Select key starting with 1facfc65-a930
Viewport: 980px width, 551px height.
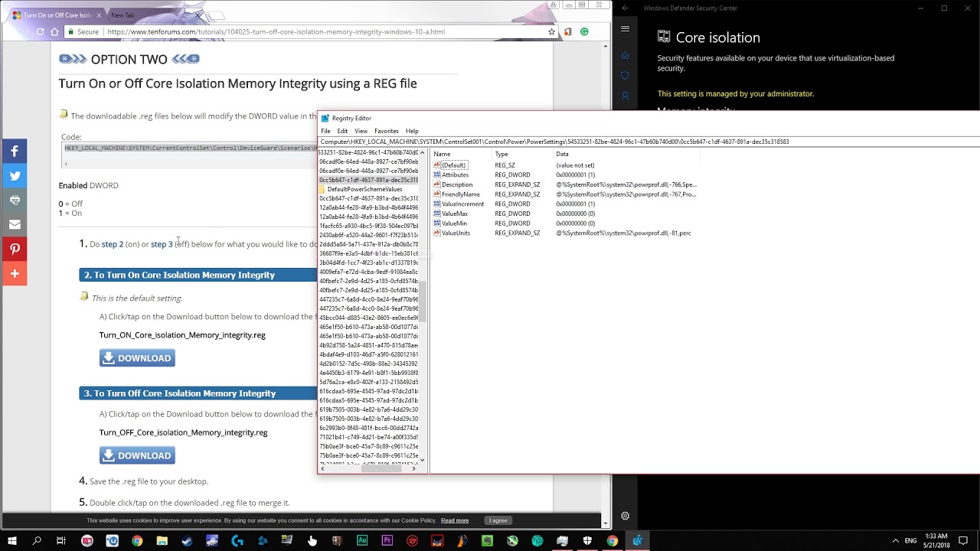368,226
